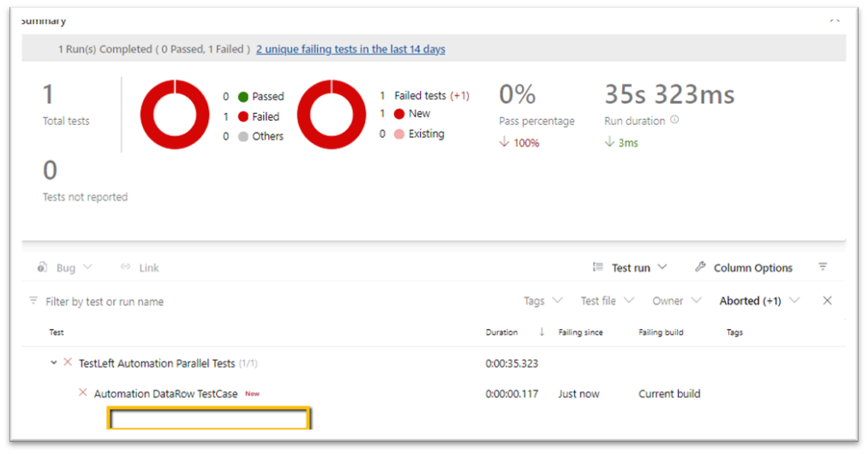
Task: Click the pink Existing legend dot
Action: click(399, 134)
